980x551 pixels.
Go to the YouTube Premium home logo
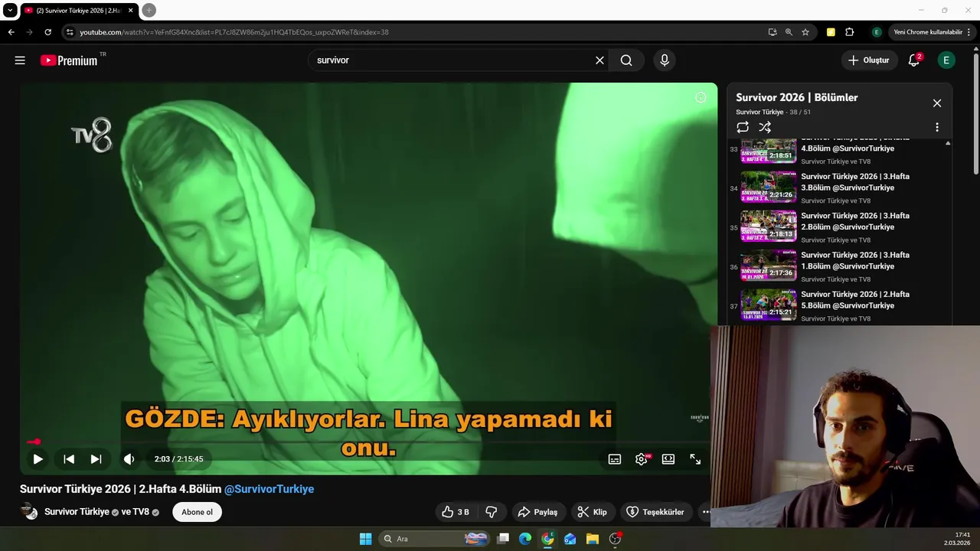coord(69,60)
